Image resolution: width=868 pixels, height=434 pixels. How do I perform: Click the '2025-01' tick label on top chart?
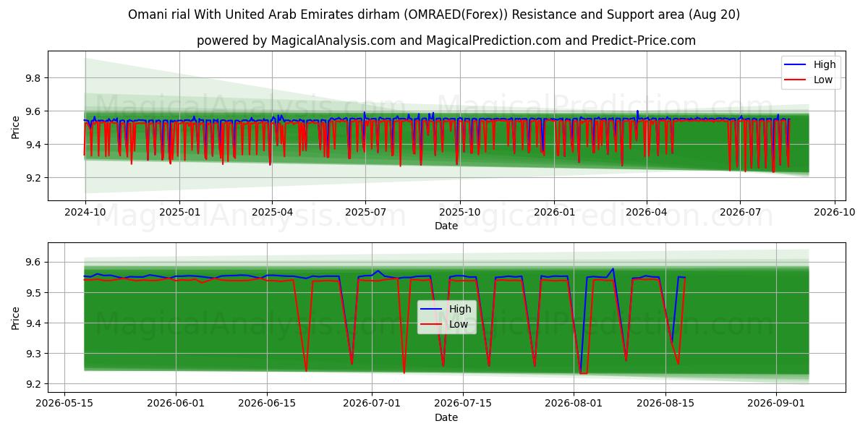(x=179, y=213)
